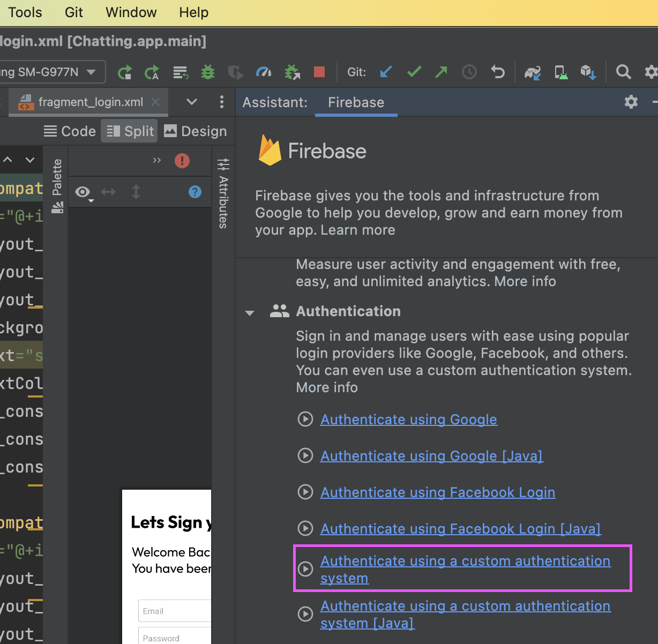Viewport: 658px width, 644px height.
Task: Close the fragment_login.xml tab
Action: pos(155,102)
